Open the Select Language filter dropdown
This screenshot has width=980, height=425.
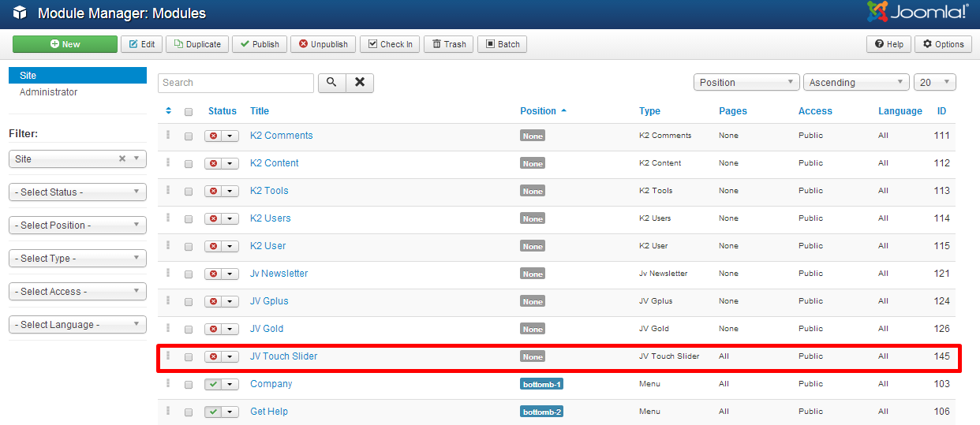click(77, 324)
